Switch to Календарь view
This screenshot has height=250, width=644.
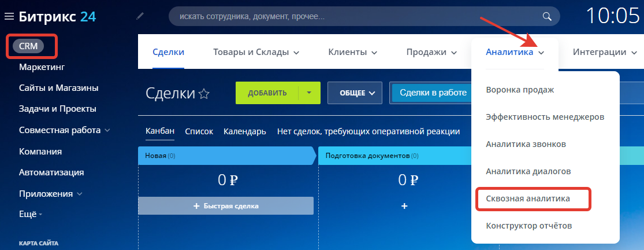[x=245, y=131]
